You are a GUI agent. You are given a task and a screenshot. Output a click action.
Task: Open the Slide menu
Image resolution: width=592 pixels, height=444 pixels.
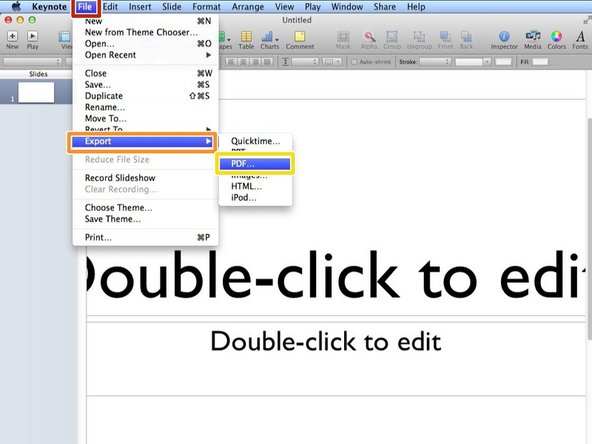click(x=172, y=7)
